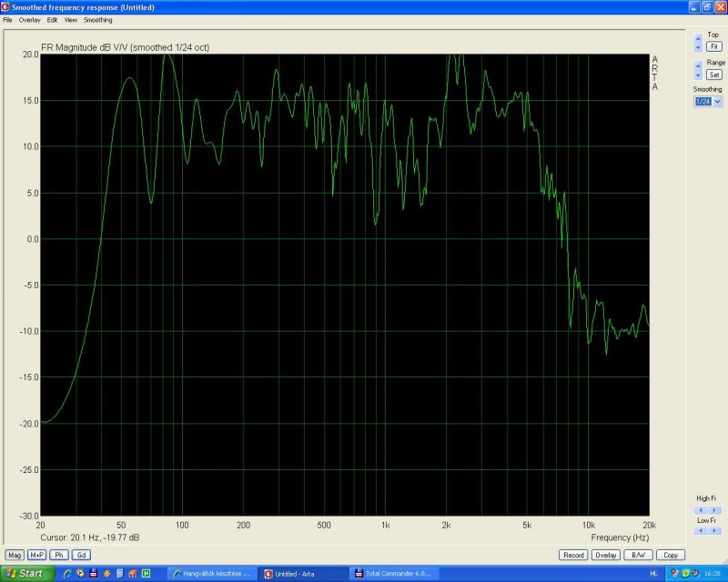Increase the Top level with up arrow
This screenshot has height=582, width=728.
[x=698, y=38]
